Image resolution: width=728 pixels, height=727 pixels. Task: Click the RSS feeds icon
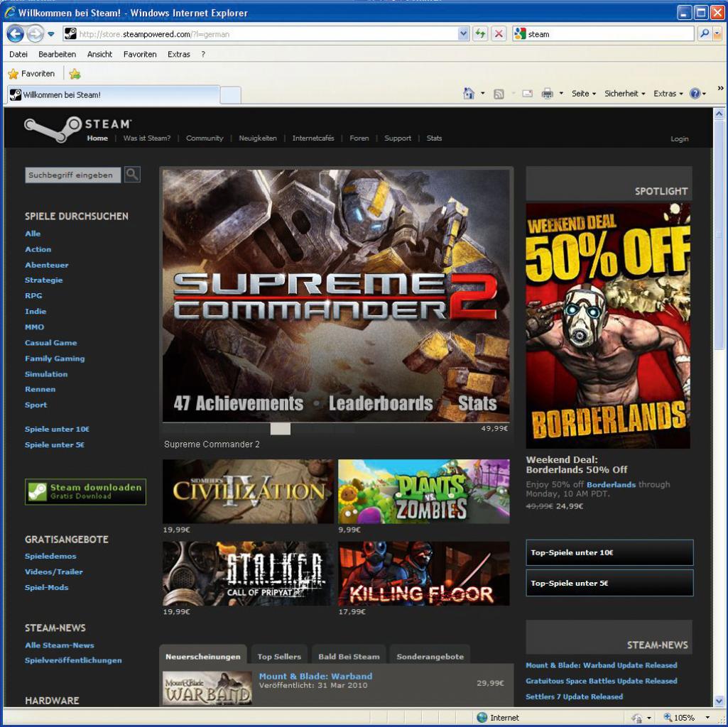click(499, 94)
